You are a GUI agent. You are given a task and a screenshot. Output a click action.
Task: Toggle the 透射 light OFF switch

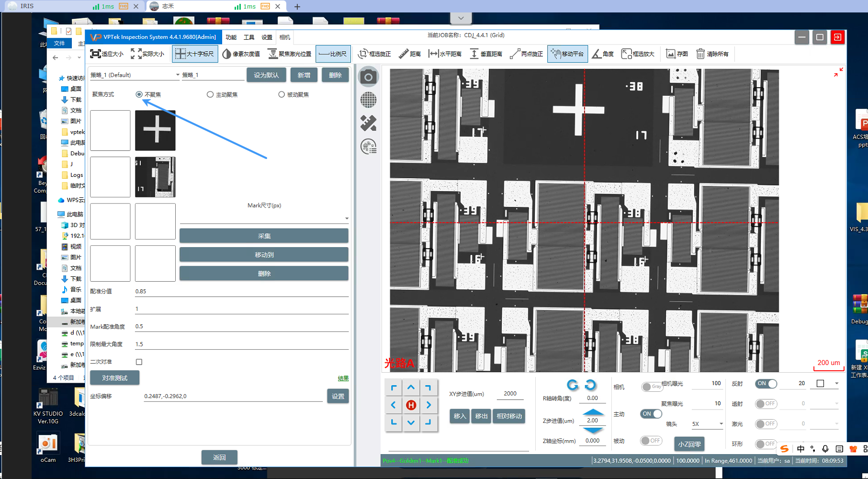pos(766,404)
